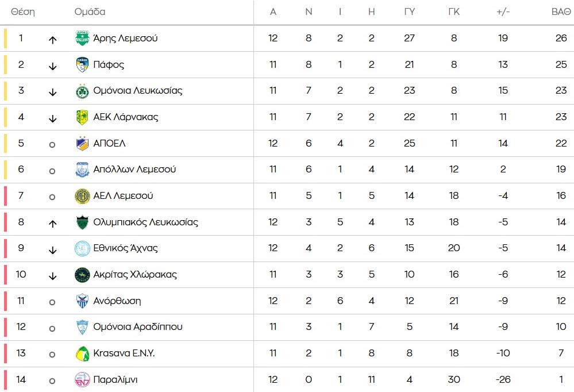Select the Ολυμπιακός Λευκωσίας crest

coord(83,222)
